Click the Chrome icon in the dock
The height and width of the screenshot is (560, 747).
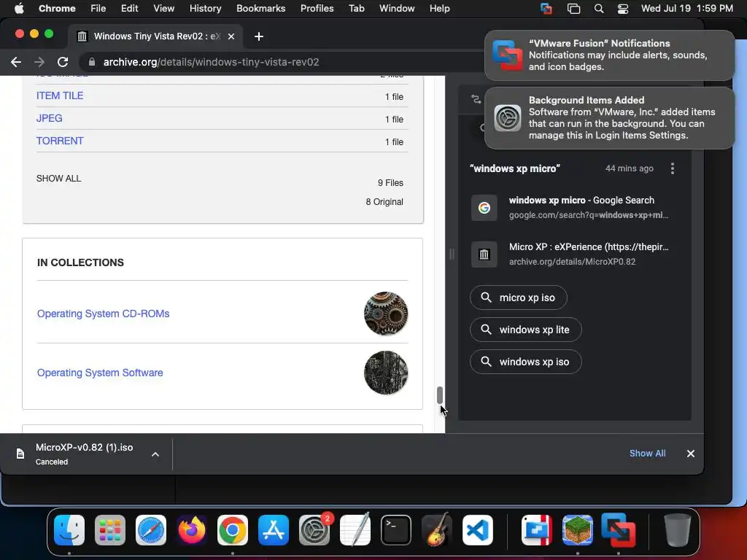pyautogui.click(x=233, y=530)
